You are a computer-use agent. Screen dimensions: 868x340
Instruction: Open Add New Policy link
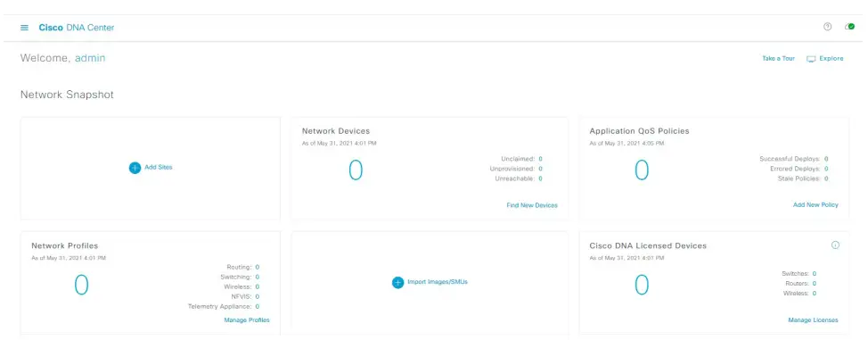coord(815,204)
